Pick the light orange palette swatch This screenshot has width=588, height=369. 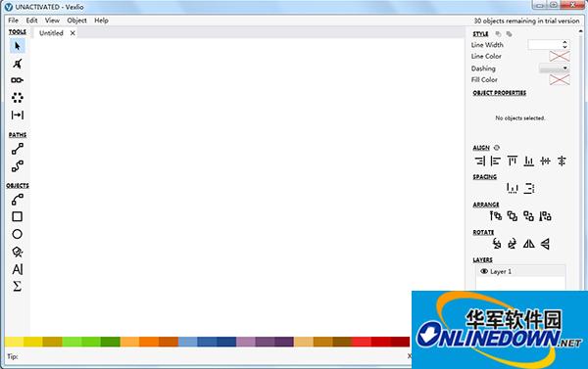(129, 342)
